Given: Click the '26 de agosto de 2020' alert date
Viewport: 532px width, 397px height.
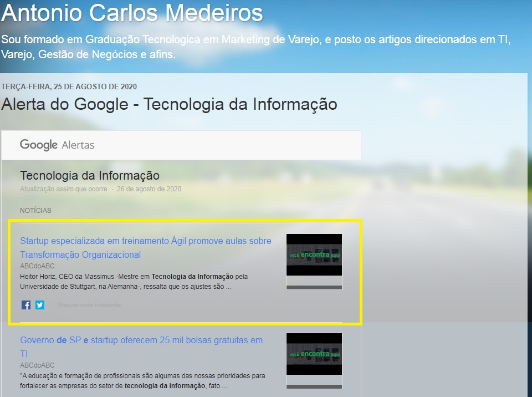Looking at the screenshot, I should click(149, 189).
